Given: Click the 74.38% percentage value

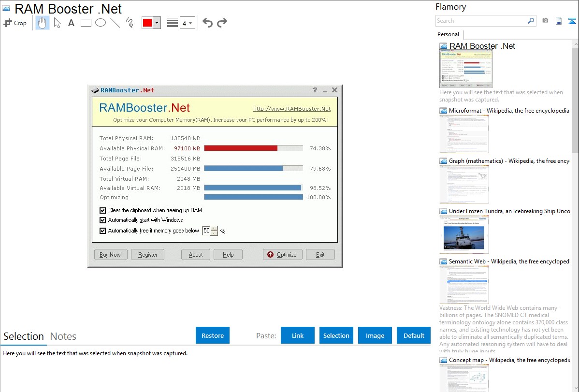Looking at the screenshot, I should 320,148.
